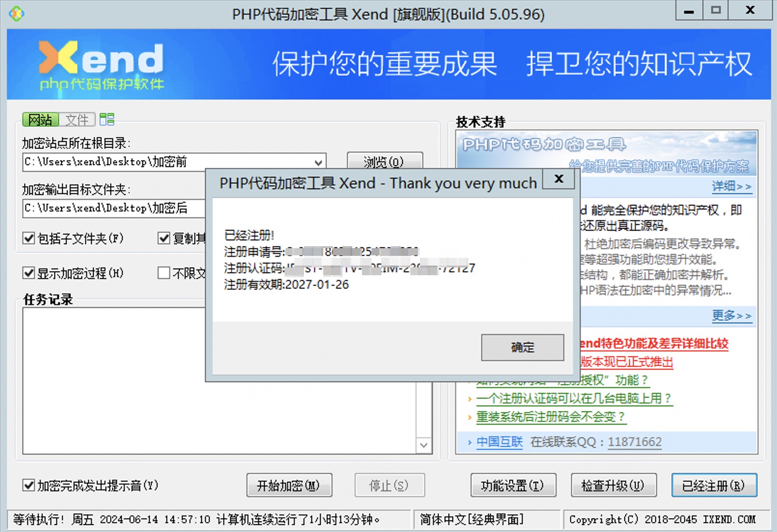Minimize the Xend main window
Viewport: 777px width, 532px height.
pos(690,10)
